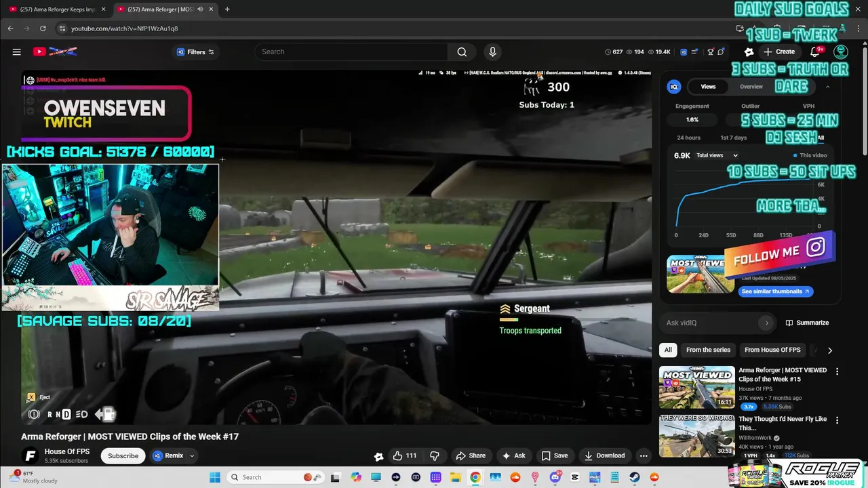The image size is (868, 488).
Task: Open the They Thought I'd Never Fly thumbnail
Action: 696,436
